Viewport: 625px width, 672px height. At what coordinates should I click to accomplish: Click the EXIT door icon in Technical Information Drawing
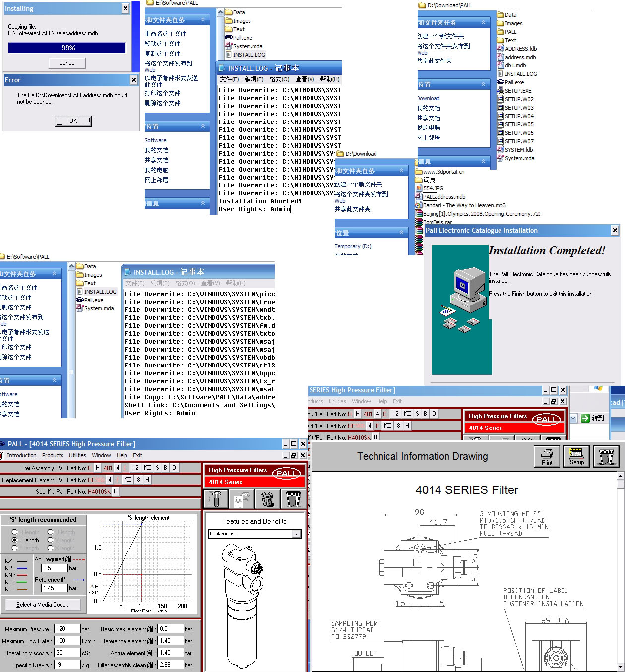[x=606, y=456]
